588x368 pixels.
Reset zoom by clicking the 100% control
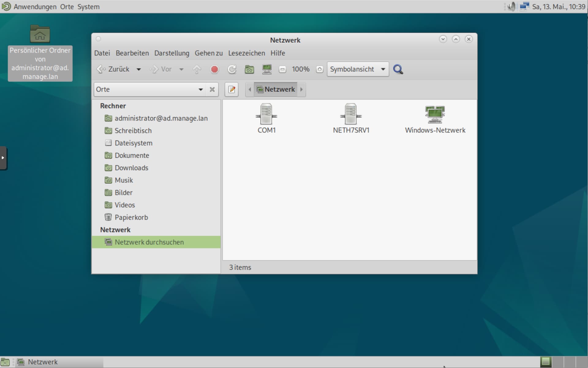[x=300, y=69]
